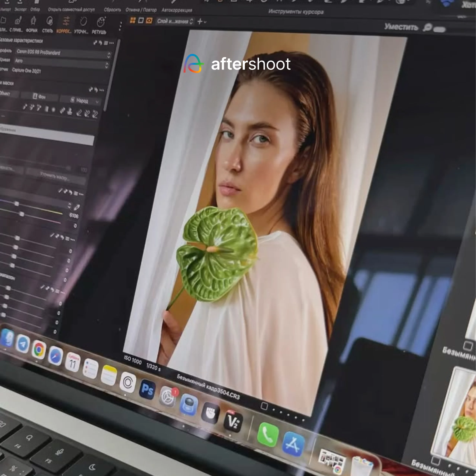The height and width of the screenshot is (476, 476).
Task: Click Отмена / Повтор in the toolbar
Action: (x=141, y=10)
